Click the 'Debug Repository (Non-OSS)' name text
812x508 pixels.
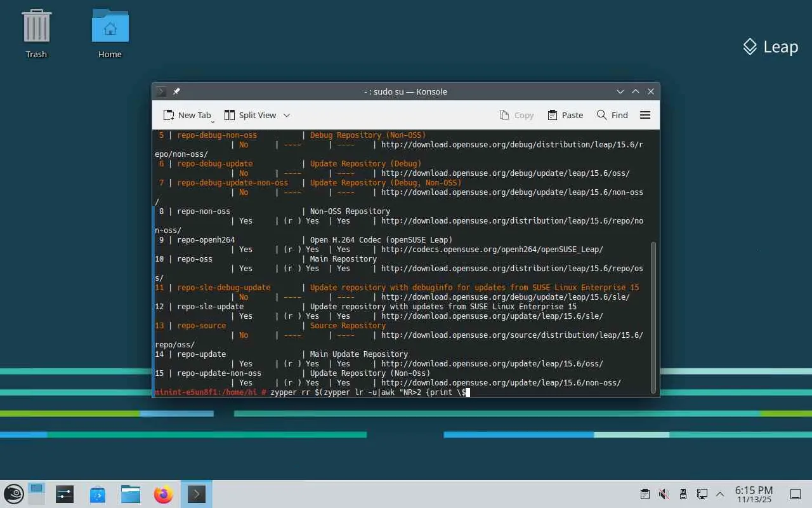pos(368,135)
